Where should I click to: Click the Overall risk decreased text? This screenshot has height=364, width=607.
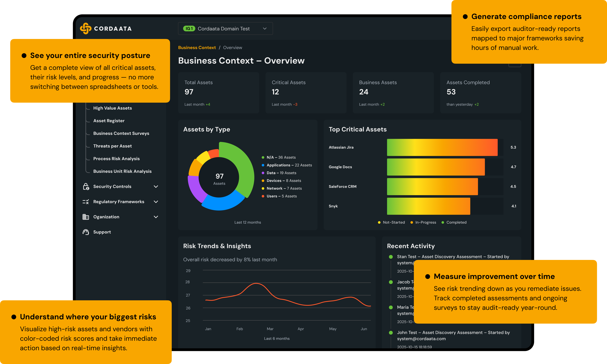coord(230,260)
